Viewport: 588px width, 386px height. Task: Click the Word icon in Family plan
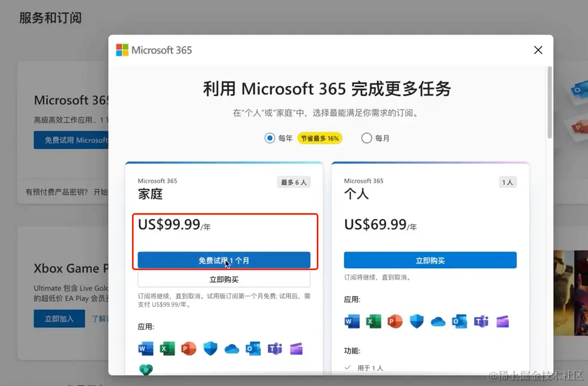point(145,349)
